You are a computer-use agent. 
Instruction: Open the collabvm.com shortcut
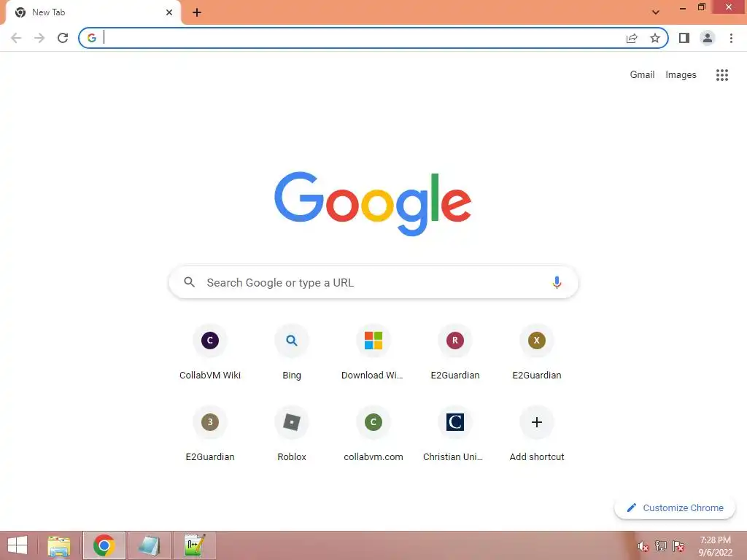pos(373,434)
